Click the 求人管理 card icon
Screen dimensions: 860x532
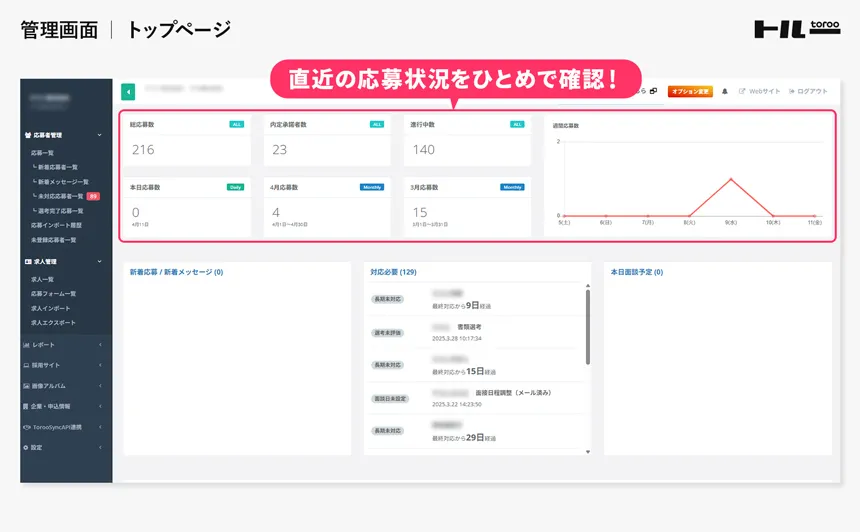click(x=27, y=262)
